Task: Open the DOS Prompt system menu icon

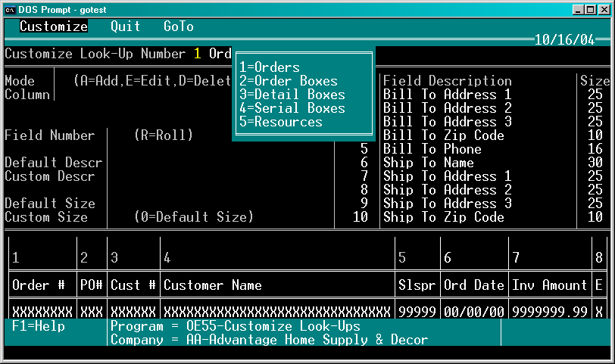Action: coord(10,10)
